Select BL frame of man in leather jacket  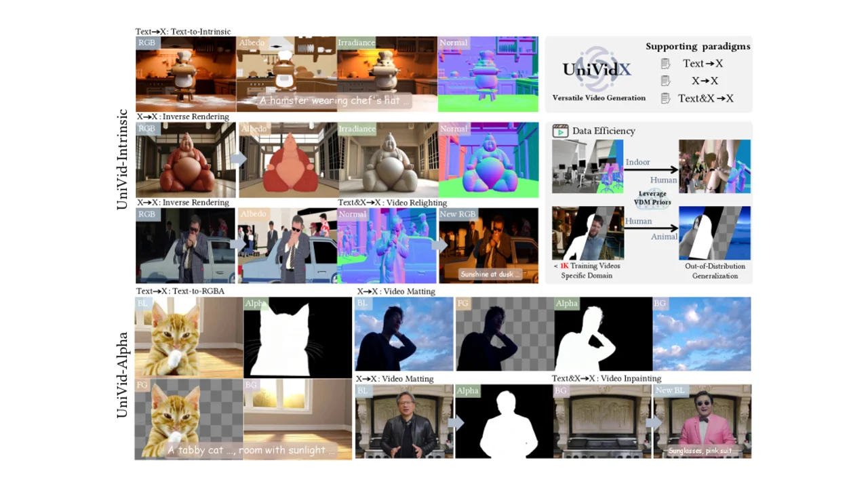(x=404, y=422)
